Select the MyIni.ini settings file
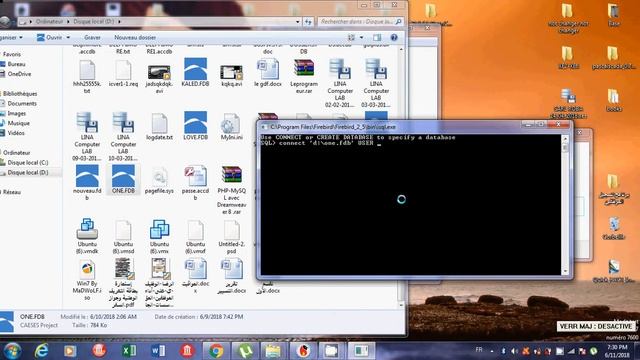This screenshot has width=640, height=360. 231,126
